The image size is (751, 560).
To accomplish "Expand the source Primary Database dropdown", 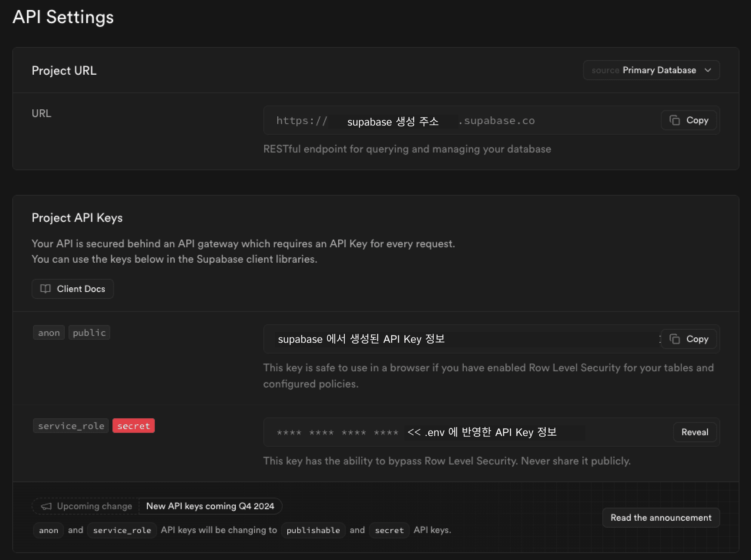I will (x=650, y=70).
